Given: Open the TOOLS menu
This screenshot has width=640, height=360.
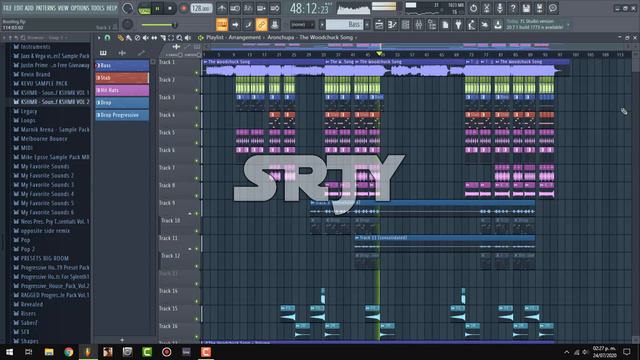Looking at the screenshot, I should pos(97,8).
